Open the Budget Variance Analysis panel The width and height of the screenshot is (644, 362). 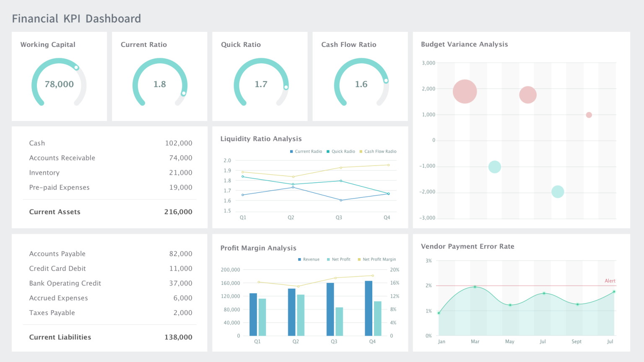(x=464, y=44)
